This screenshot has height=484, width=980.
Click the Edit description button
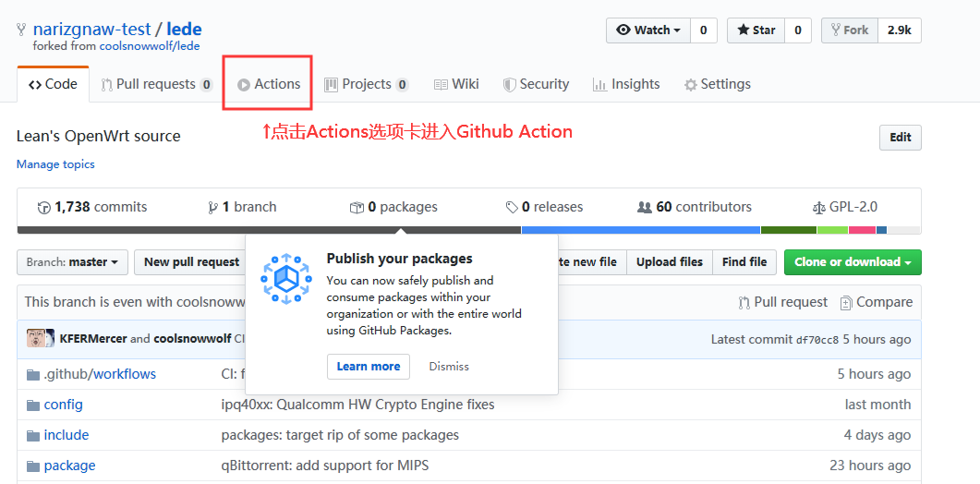900,138
